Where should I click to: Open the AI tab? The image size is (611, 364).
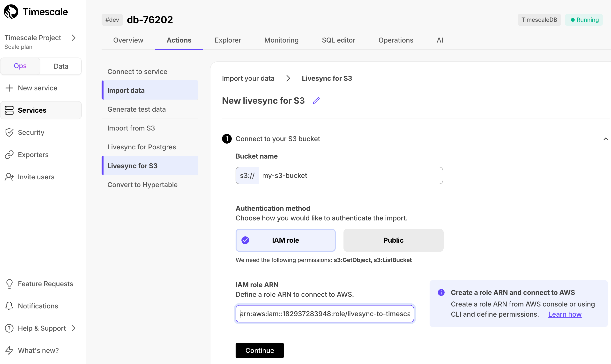click(440, 40)
